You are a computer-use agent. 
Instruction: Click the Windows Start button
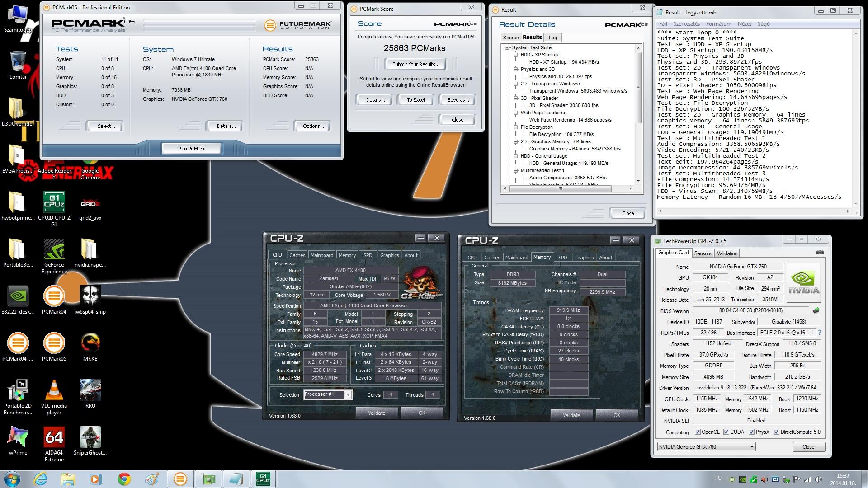point(12,479)
